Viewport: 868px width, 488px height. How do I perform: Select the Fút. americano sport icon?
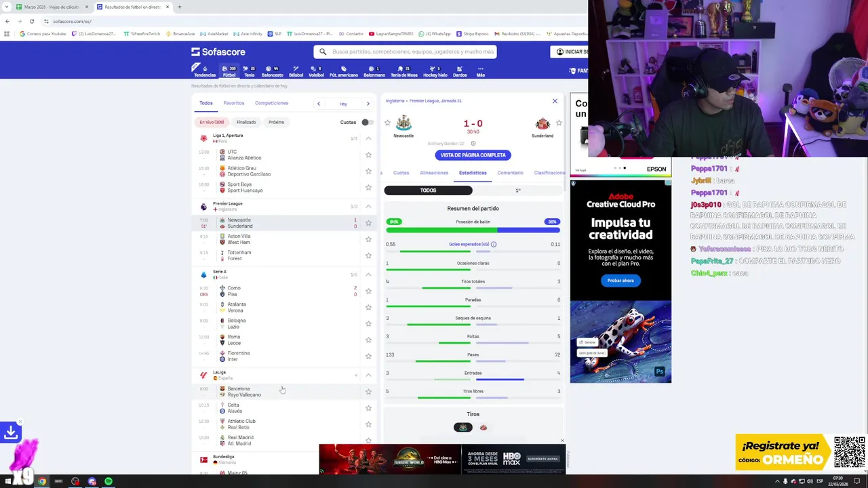(343, 70)
